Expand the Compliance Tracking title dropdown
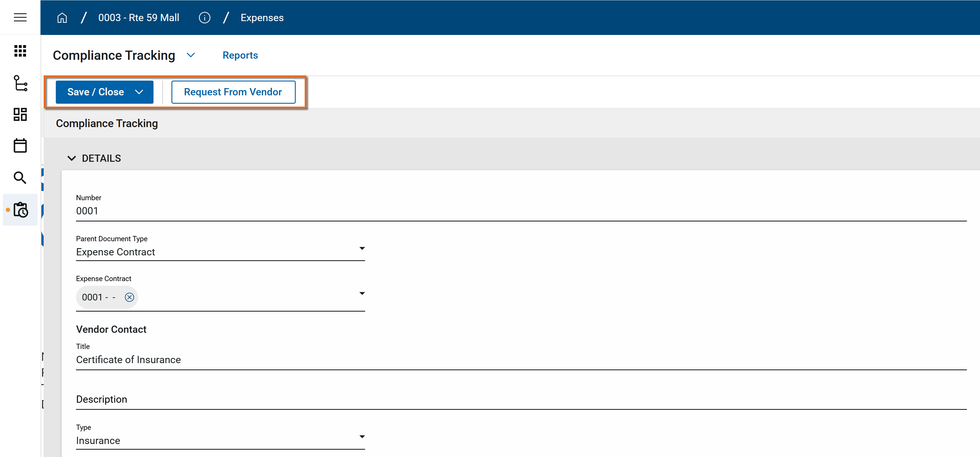 point(191,55)
